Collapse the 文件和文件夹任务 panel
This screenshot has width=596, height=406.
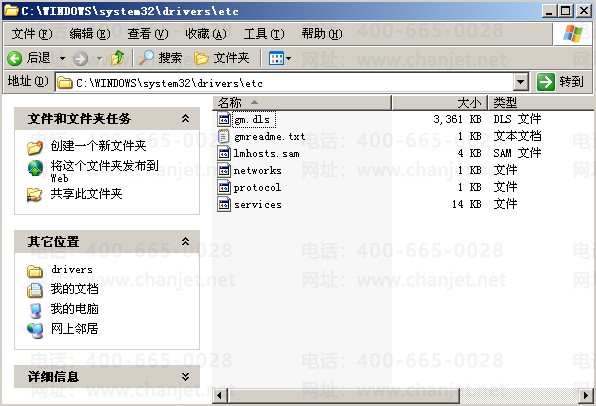point(185,118)
